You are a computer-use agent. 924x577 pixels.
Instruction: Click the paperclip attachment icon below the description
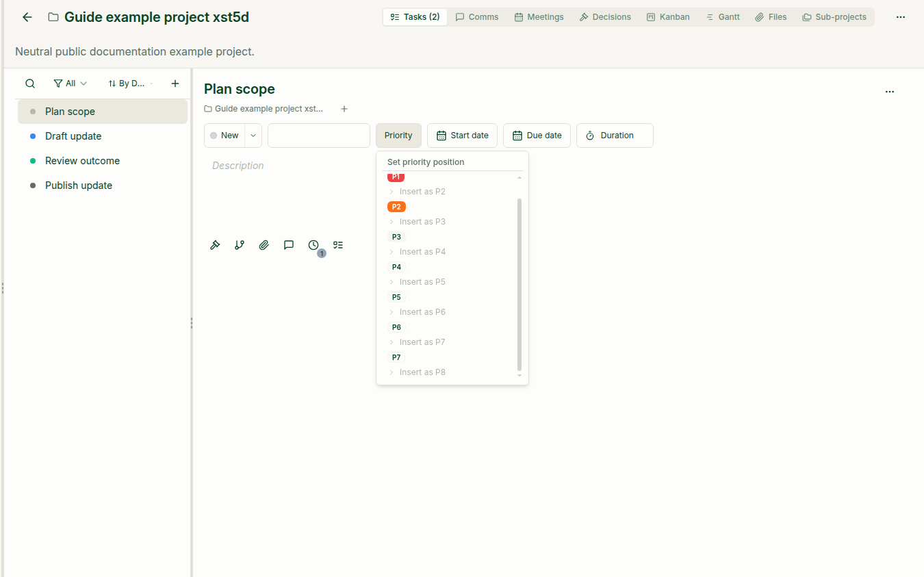coord(264,245)
